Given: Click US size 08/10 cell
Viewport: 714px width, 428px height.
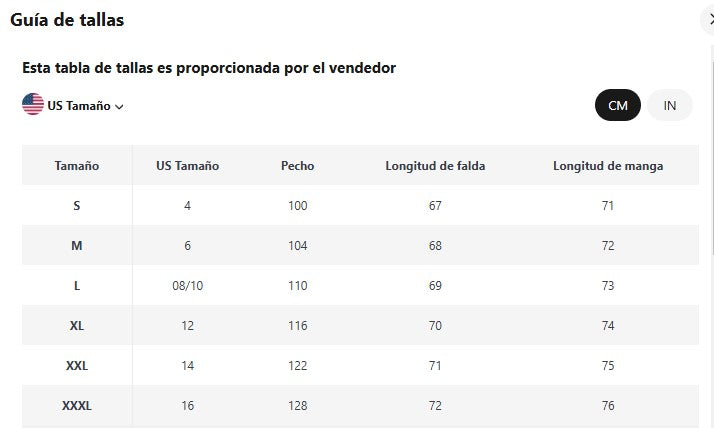Looking at the screenshot, I should 187,286.
